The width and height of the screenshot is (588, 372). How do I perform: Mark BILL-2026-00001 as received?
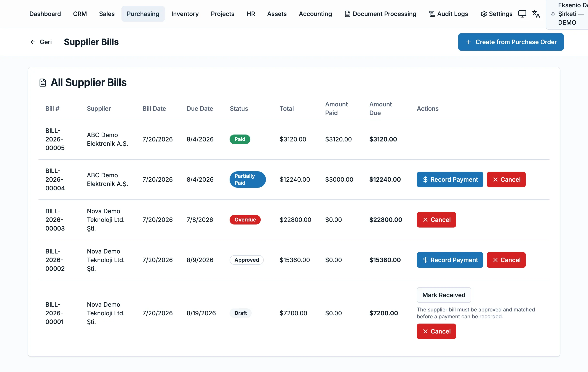[x=444, y=295]
